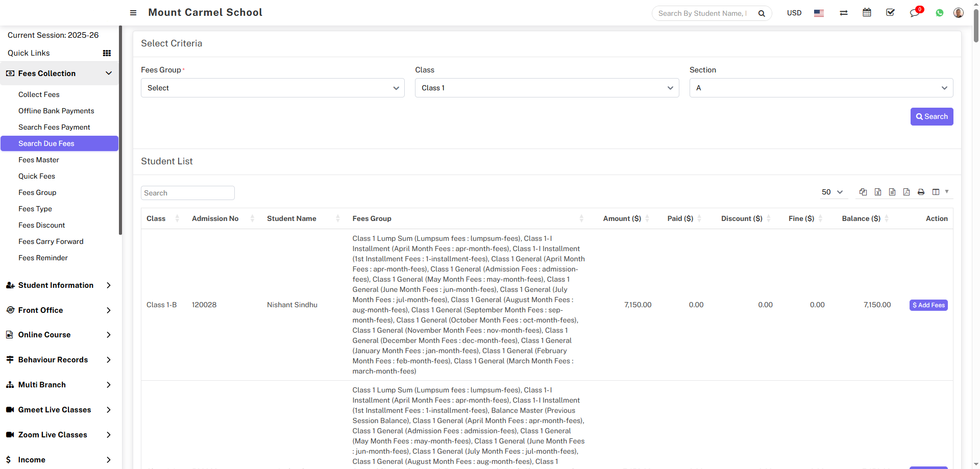980x469 pixels.
Task: Open the Fees Group dropdown
Action: pyautogui.click(x=273, y=88)
